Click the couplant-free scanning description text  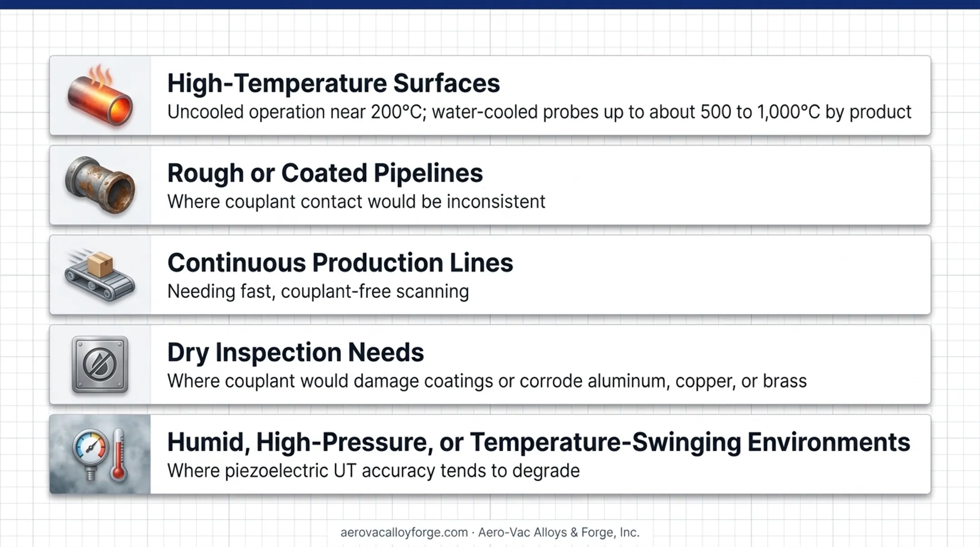318,291
